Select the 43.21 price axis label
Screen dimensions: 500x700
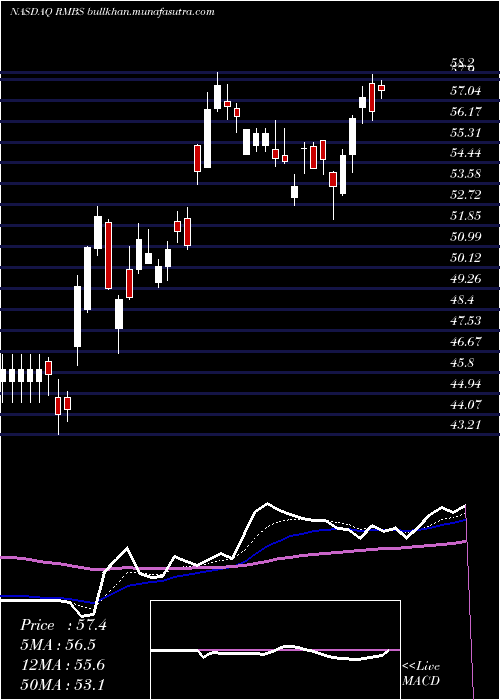pos(466,424)
